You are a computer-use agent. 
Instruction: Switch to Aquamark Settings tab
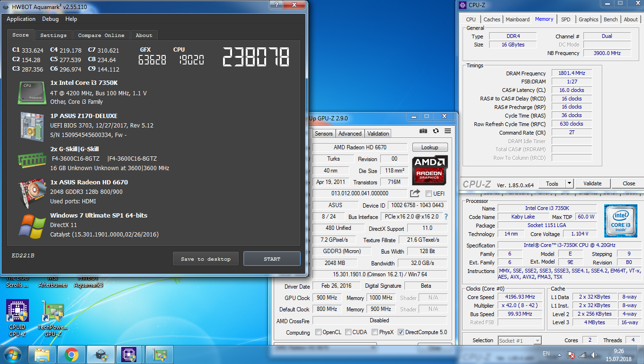click(53, 36)
